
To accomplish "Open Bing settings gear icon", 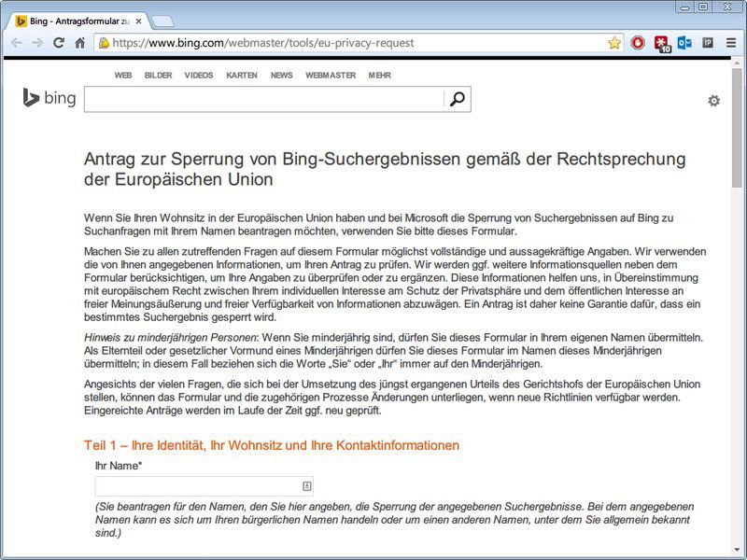I will 713,101.
